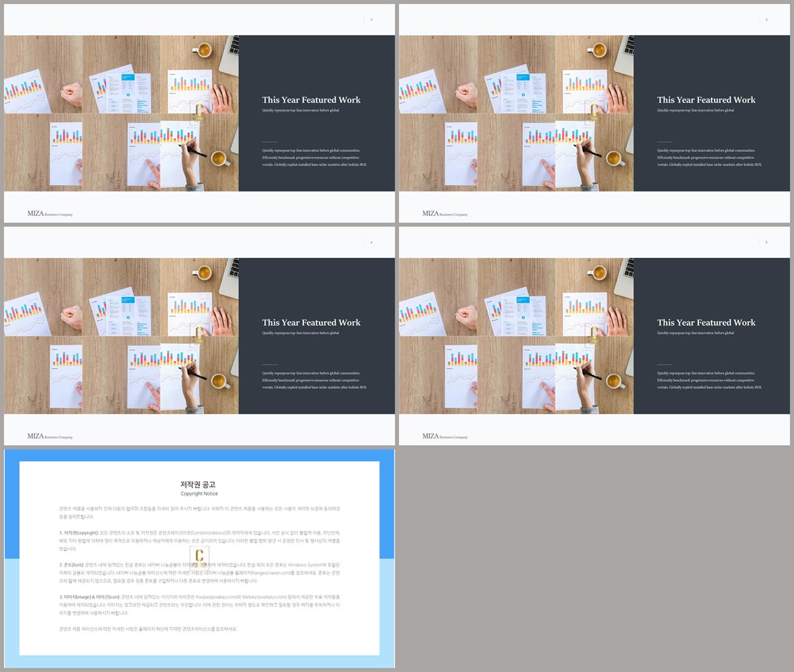Click the '3. 이미지(image) & 아이콘(icon)' paragraph
The image size is (794, 672).
point(200,604)
